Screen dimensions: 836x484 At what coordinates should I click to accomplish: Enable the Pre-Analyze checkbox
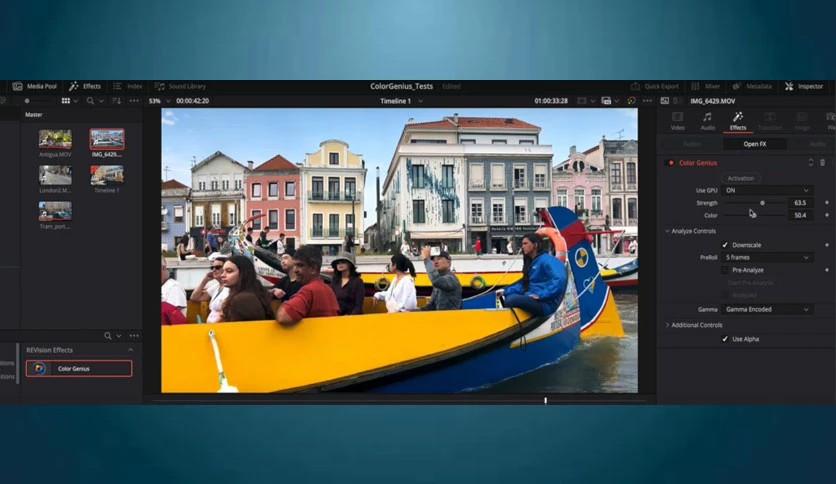point(725,270)
